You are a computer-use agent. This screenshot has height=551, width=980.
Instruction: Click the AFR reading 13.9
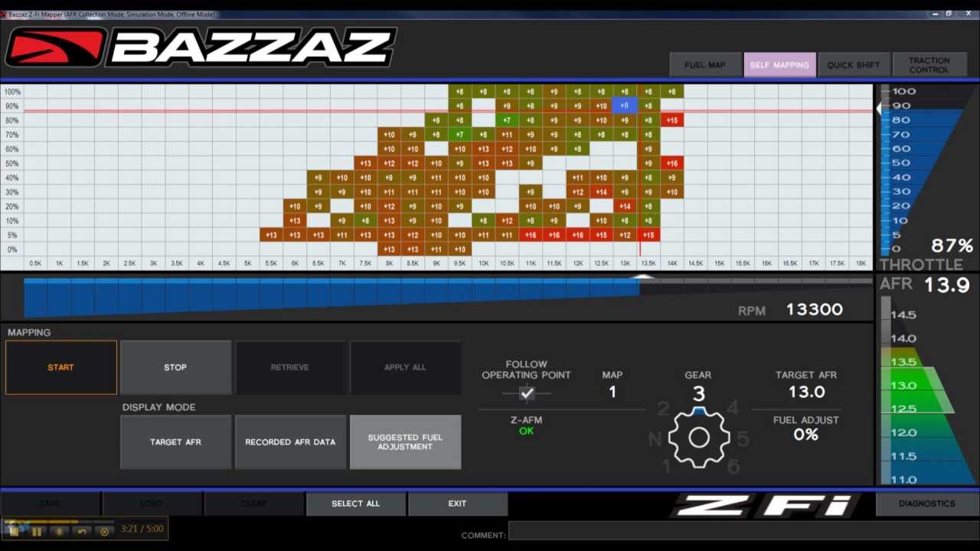[x=947, y=285]
